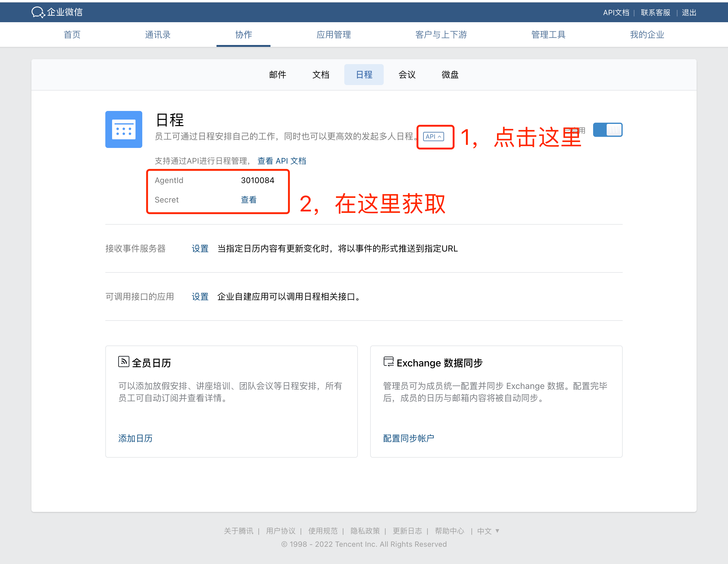Select the 协作 tab
Screen dimensions: 728x564
pos(244,35)
